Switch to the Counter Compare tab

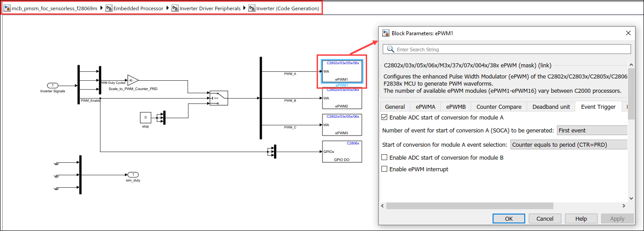point(498,107)
